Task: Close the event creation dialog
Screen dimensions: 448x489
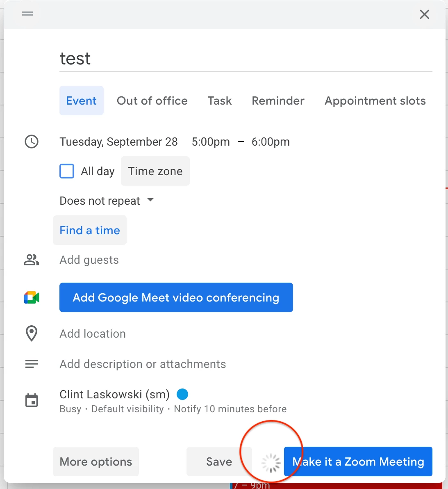Action: [x=424, y=14]
